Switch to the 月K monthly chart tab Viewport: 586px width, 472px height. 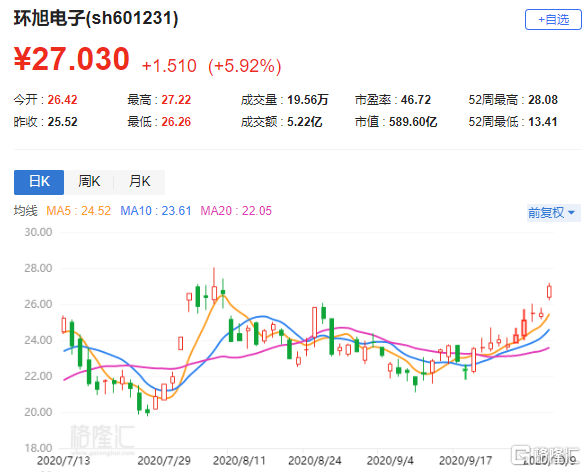(139, 182)
